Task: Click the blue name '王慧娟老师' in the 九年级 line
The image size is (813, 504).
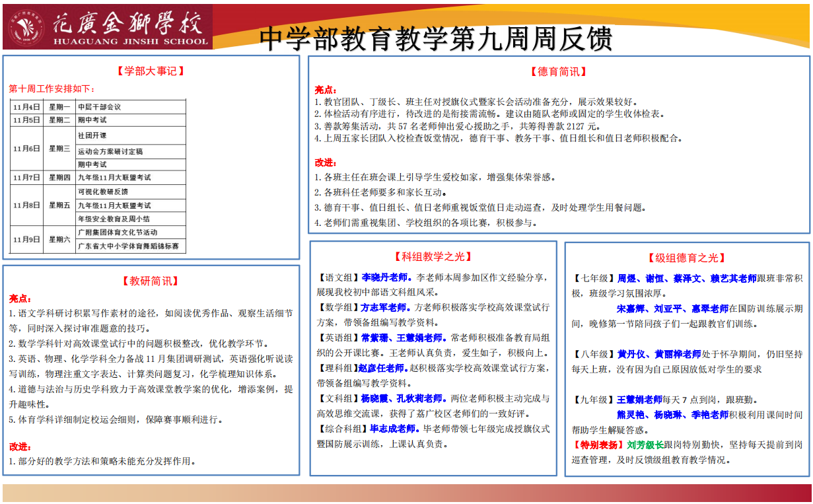Action: 639,400
